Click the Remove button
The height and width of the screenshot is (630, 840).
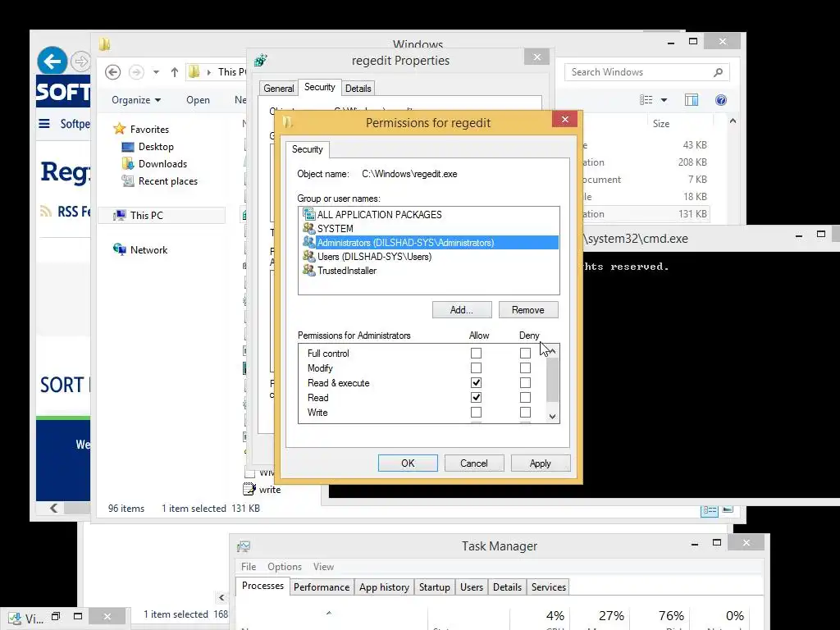coord(528,309)
